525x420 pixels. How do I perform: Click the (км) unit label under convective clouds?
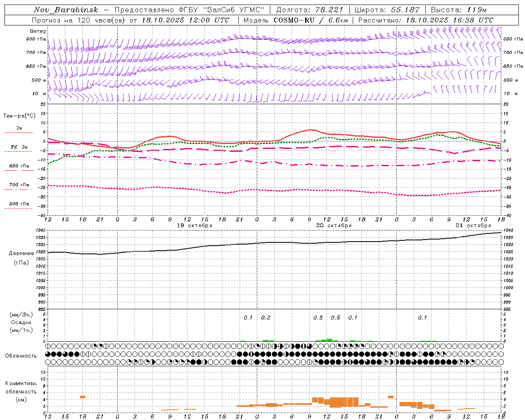21,399
